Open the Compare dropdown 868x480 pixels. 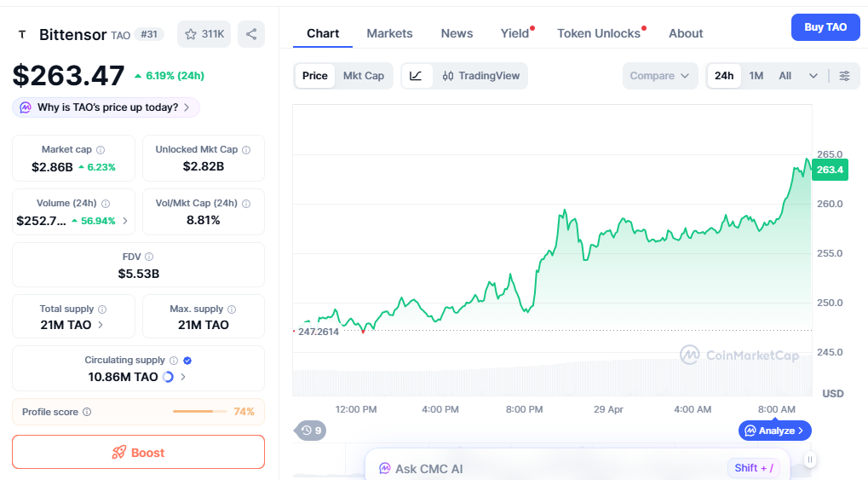pyautogui.click(x=660, y=76)
